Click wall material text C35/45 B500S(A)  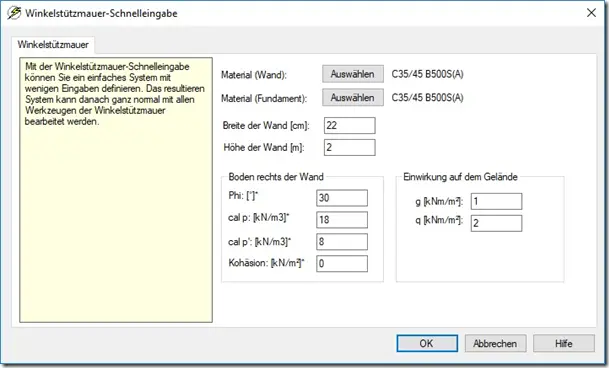(x=427, y=74)
